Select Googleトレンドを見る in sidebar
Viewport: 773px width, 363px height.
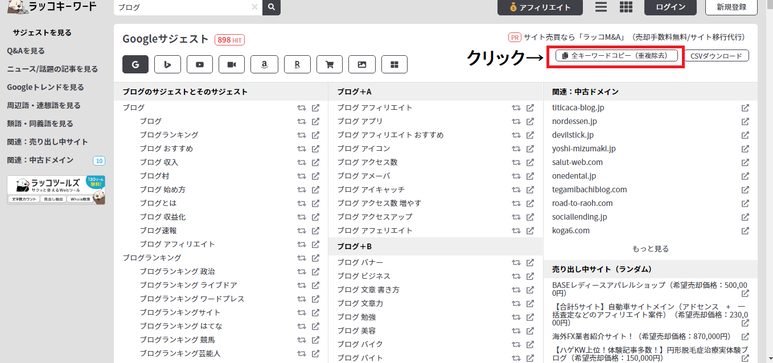click(x=45, y=87)
